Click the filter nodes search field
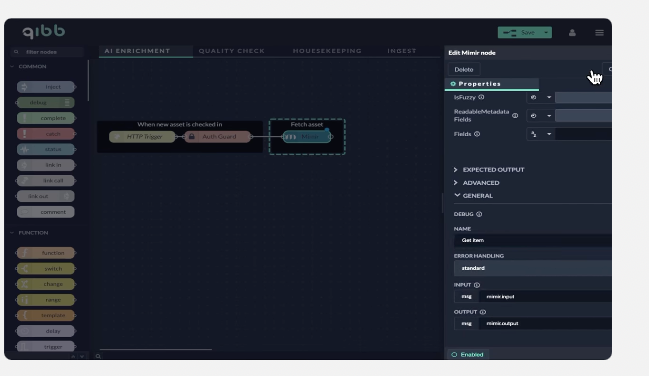The image size is (649, 376). tap(47, 52)
